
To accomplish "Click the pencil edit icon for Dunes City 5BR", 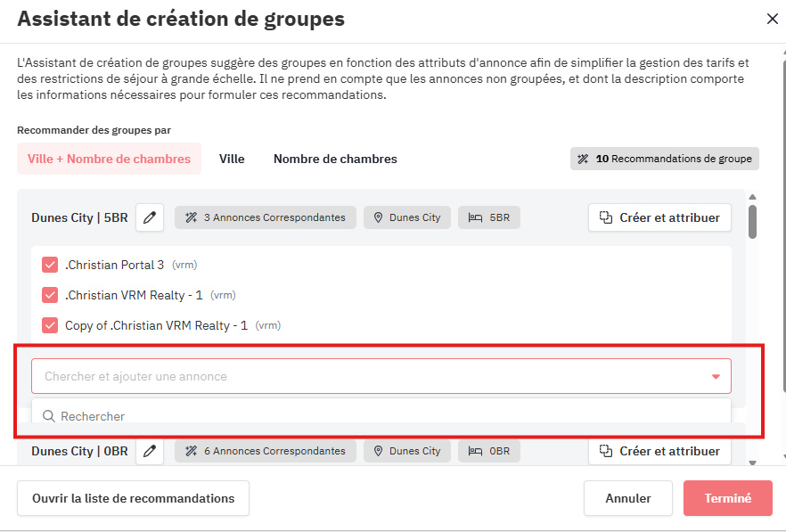I will click(x=150, y=217).
